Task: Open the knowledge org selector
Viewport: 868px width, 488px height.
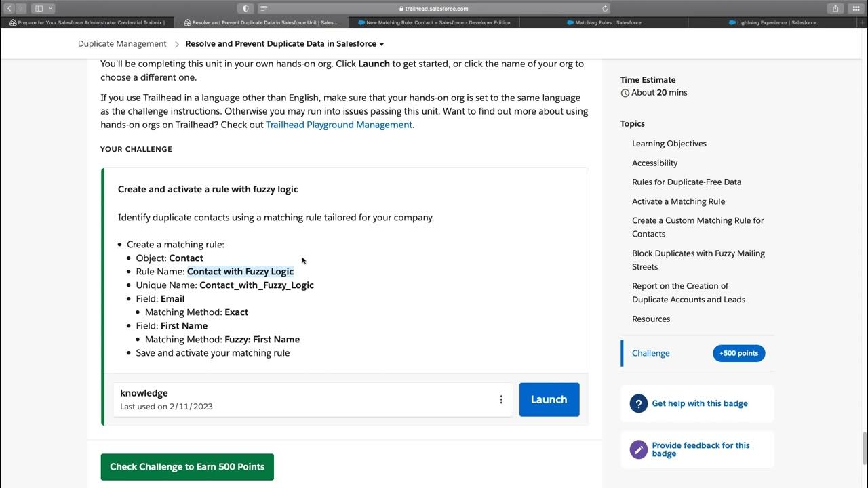Action: click(305, 400)
